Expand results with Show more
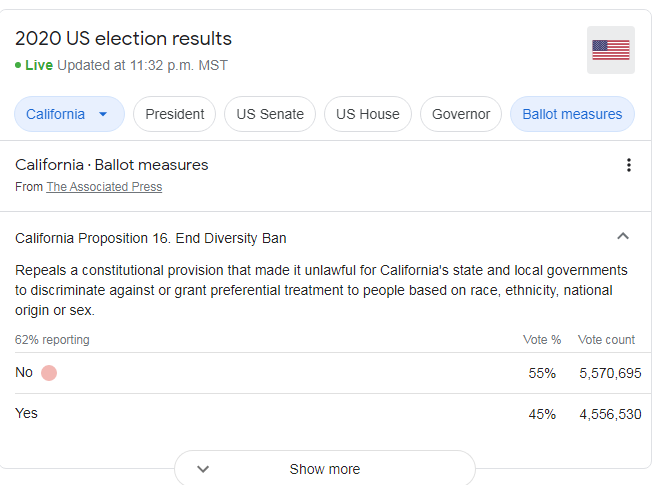 click(324, 469)
